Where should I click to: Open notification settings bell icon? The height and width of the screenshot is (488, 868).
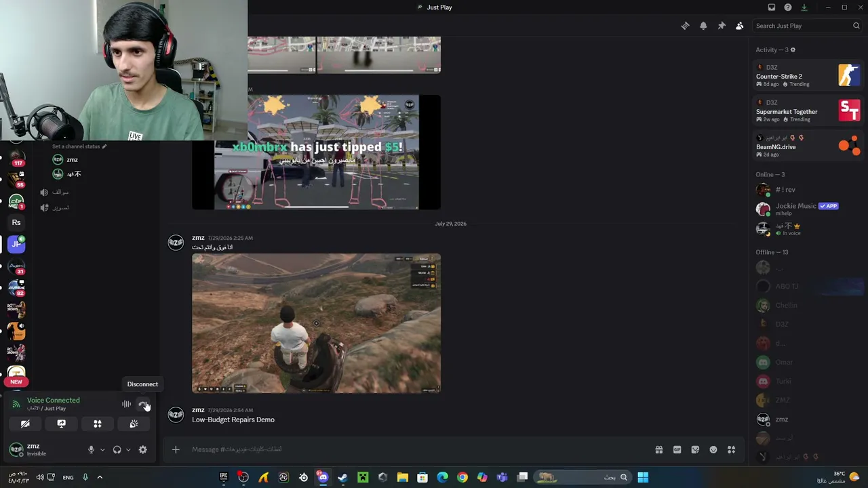pyautogui.click(x=703, y=26)
